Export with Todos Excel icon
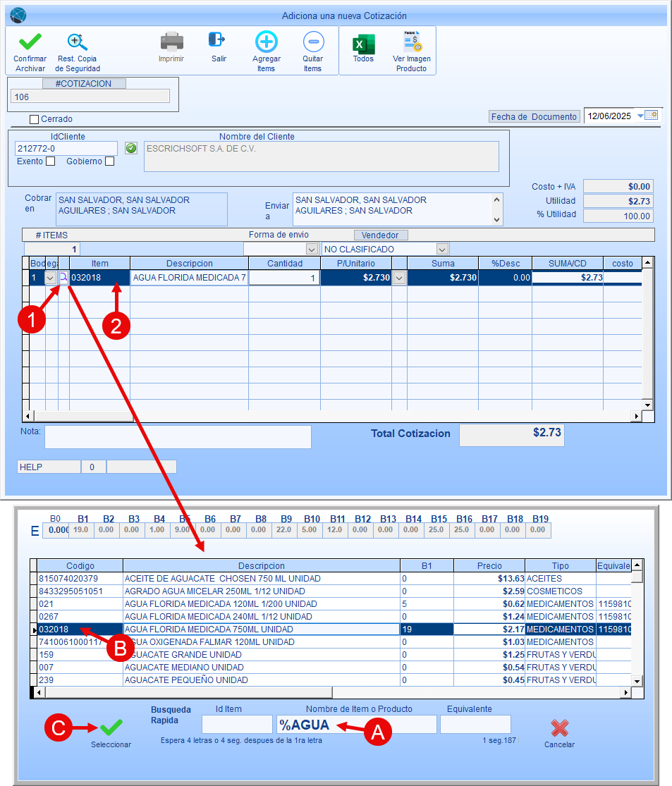672x786 pixels. coord(364,44)
